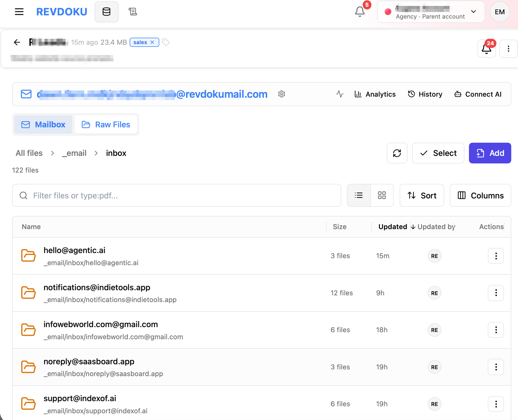Sort by Name column header

point(31,227)
